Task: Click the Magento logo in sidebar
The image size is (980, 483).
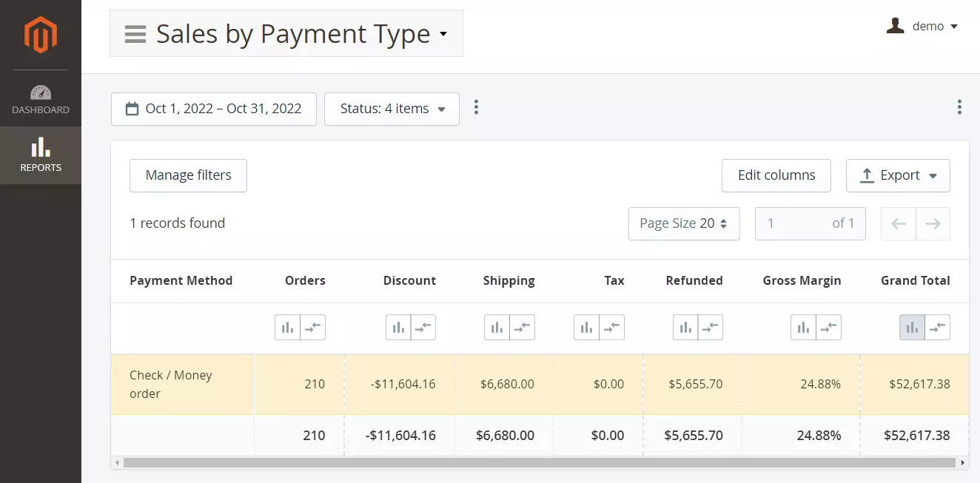Action: 40,35
